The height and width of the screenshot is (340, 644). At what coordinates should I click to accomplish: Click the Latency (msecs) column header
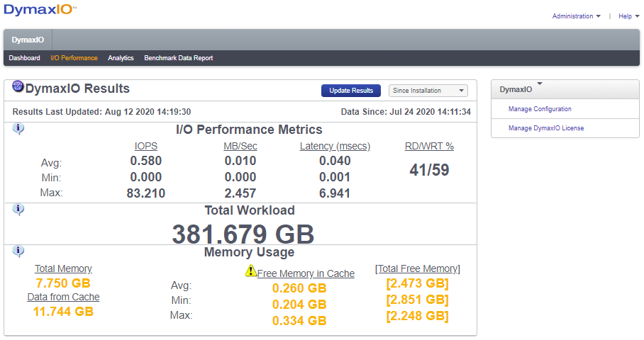point(335,147)
